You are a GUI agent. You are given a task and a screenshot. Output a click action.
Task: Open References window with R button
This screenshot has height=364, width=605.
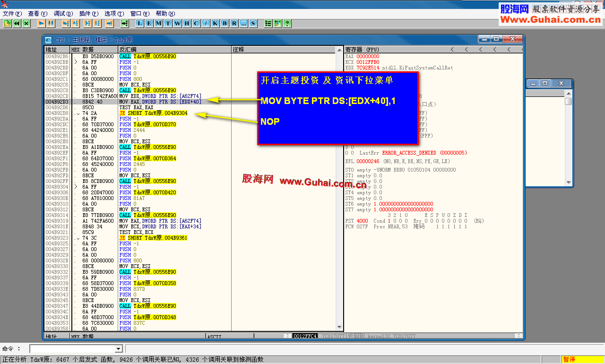234,23
